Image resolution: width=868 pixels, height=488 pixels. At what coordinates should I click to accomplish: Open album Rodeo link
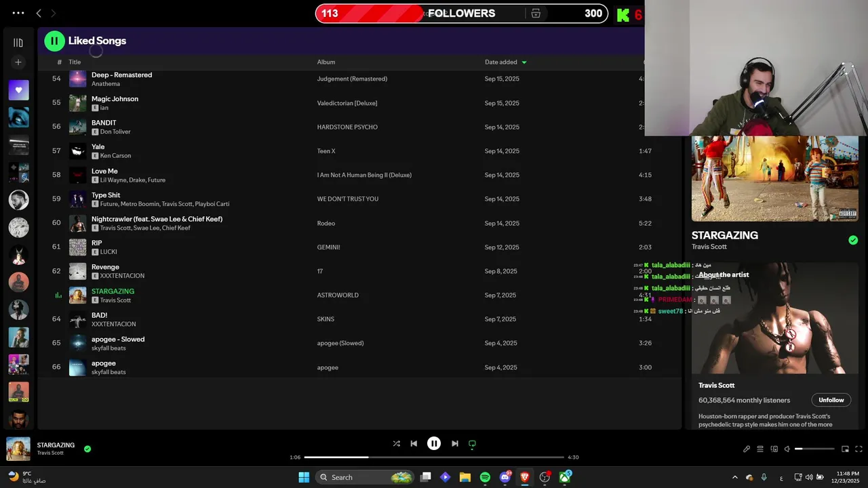tap(326, 224)
